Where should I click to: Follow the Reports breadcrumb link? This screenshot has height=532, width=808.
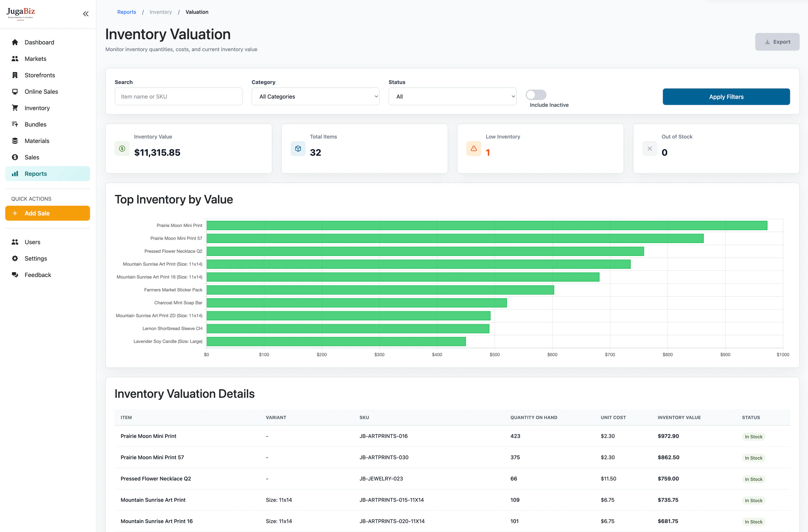127,12
